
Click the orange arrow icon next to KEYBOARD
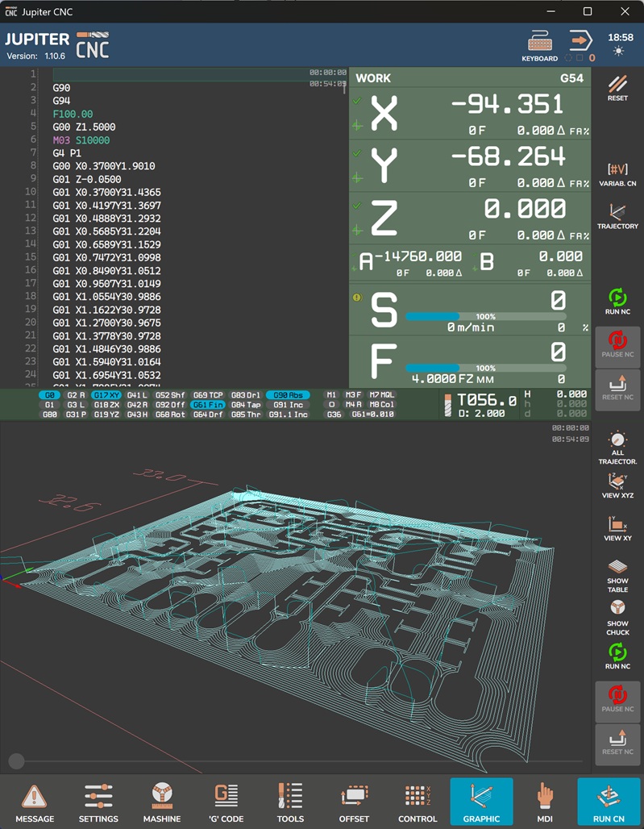click(x=580, y=41)
